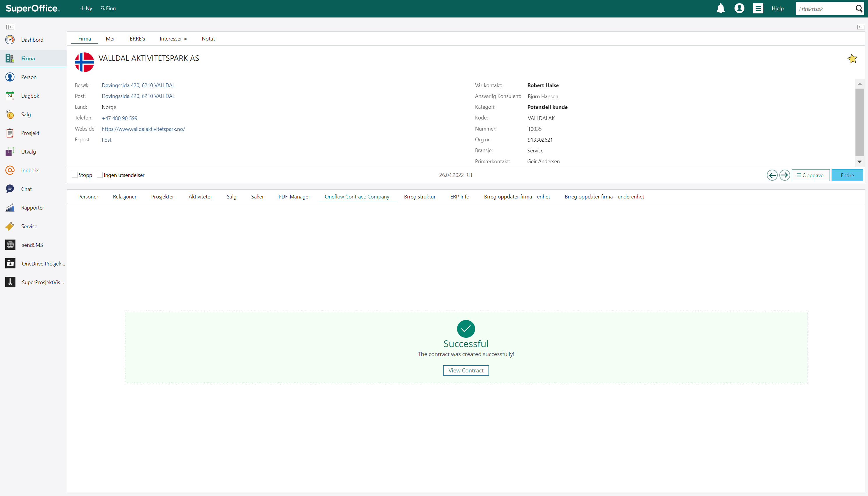Screen dimensions: 868x496
Task: Open the Ny create menu
Action: 86,8
